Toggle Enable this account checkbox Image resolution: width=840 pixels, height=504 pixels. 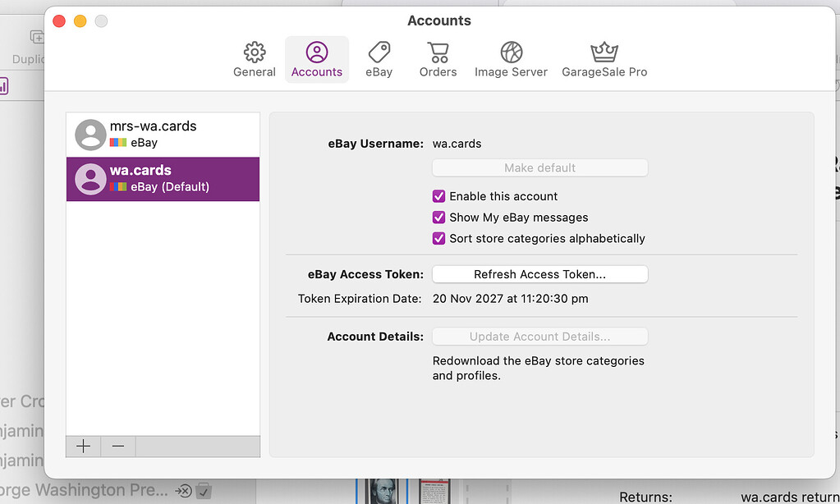(438, 196)
